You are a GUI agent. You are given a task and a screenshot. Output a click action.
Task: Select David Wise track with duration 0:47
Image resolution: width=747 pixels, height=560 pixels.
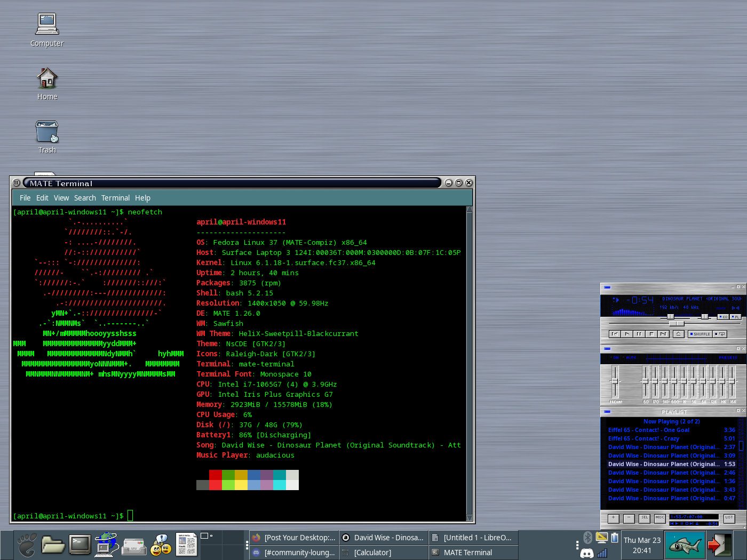672,498
